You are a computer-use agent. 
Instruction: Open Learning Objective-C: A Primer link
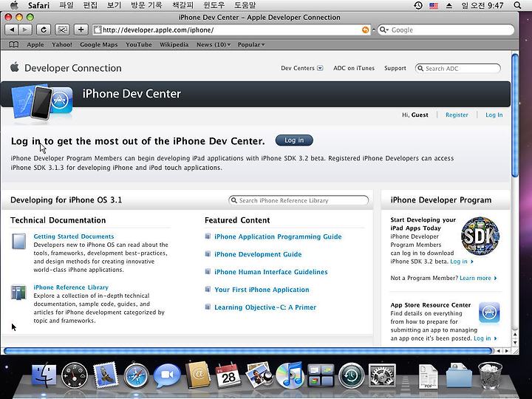pos(265,307)
